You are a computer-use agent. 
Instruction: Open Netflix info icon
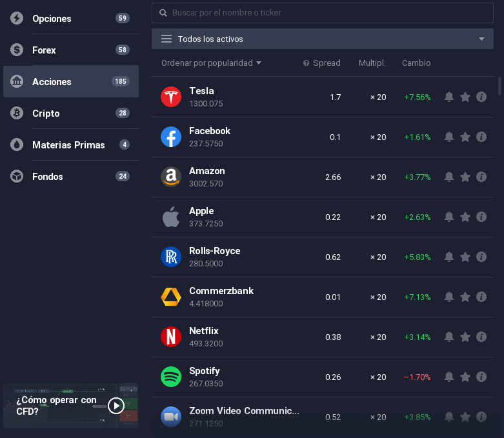pos(481,337)
